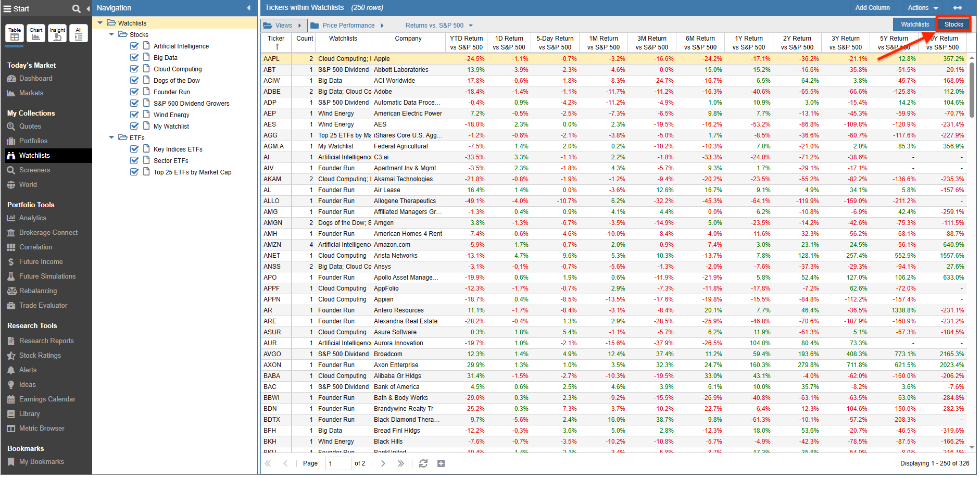Switch to Chart view icon
Screen dimensions: 980x478
pos(36,33)
